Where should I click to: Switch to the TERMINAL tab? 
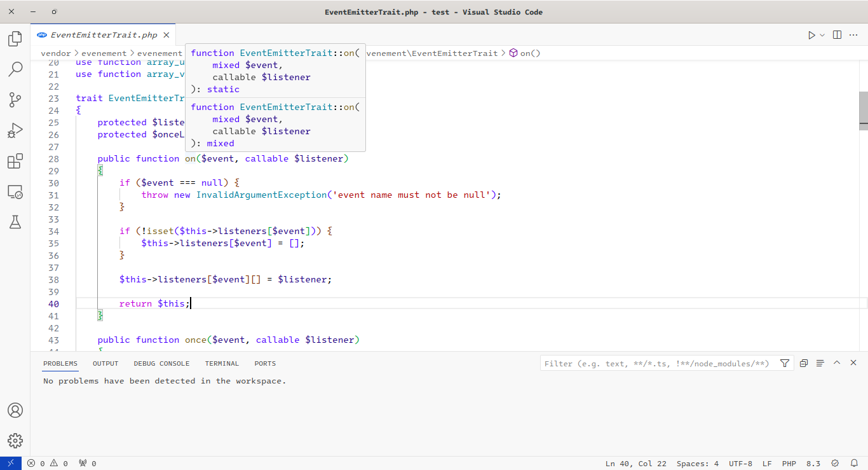pyautogui.click(x=222, y=364)
